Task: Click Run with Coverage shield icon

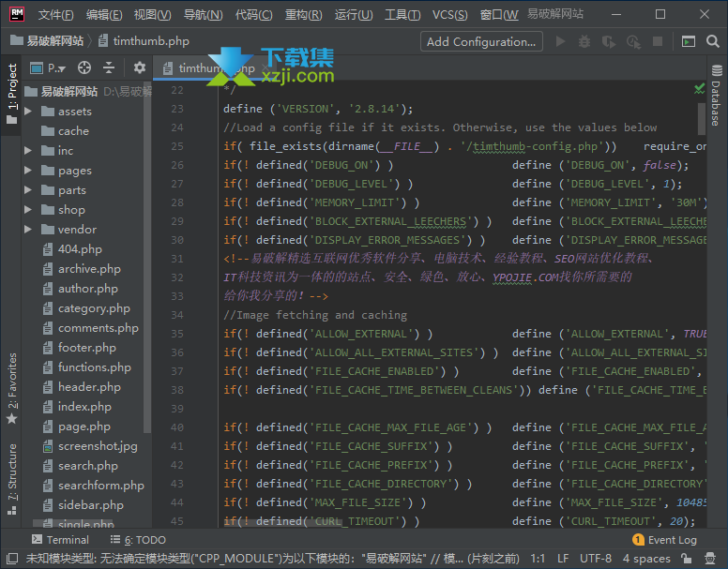Action: (x=608, y=42)
